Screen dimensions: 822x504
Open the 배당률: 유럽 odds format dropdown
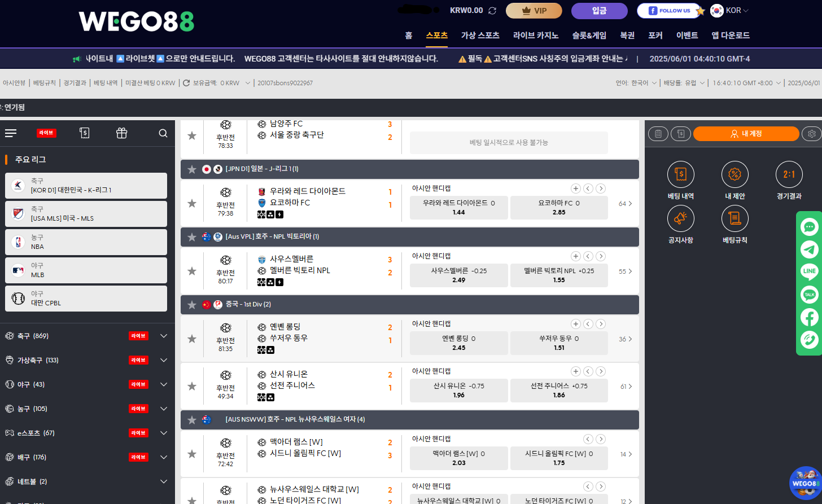point(684,83)
